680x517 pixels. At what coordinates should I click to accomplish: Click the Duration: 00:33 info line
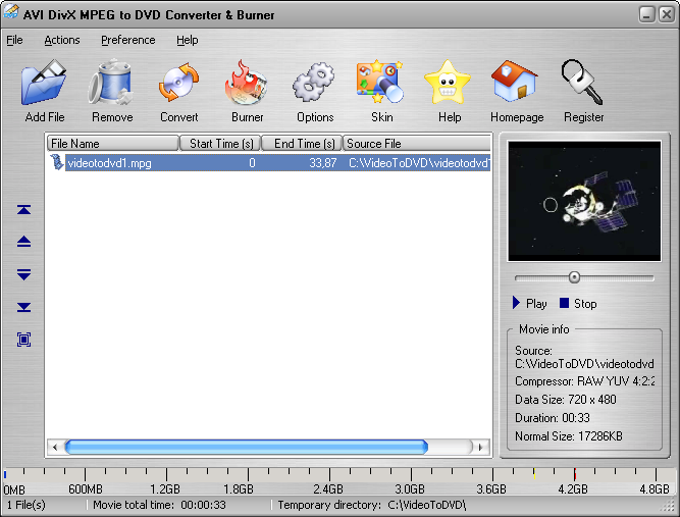552,418
